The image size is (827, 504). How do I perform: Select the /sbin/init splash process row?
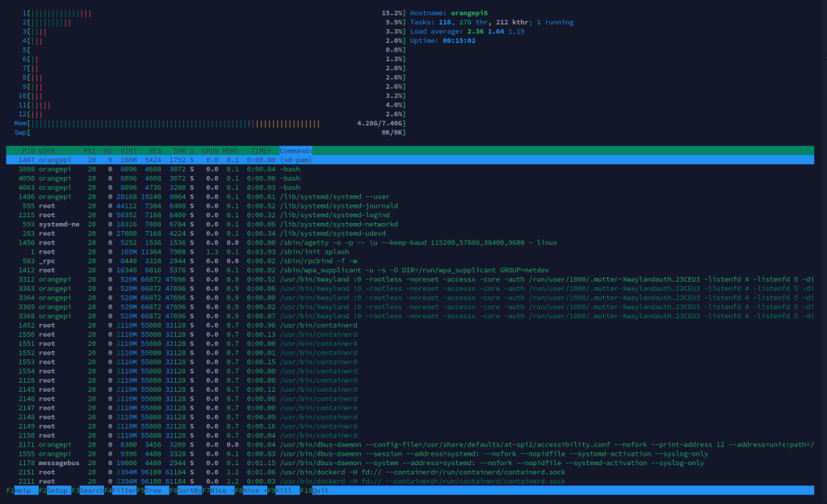[409, 251]
